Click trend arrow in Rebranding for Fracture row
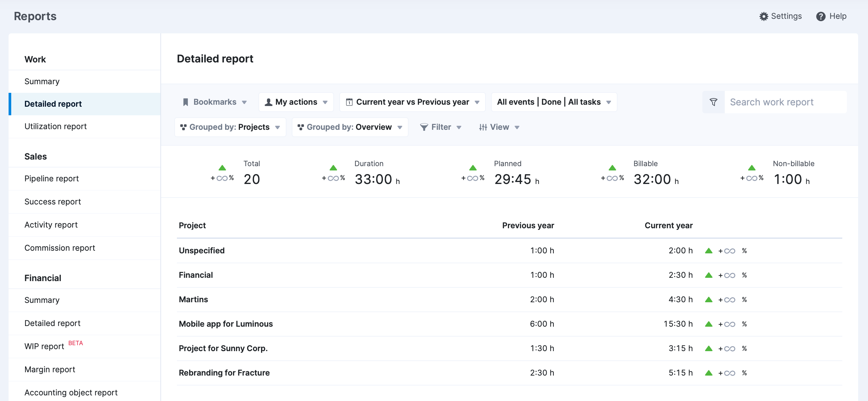868x401 pixels. click(708, 373)
